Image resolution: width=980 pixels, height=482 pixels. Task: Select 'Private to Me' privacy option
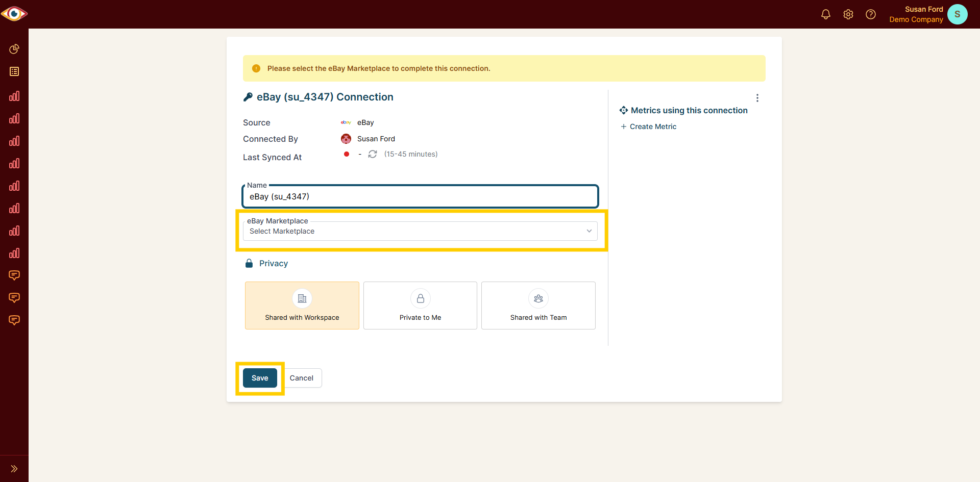click(x=420, y=306)
